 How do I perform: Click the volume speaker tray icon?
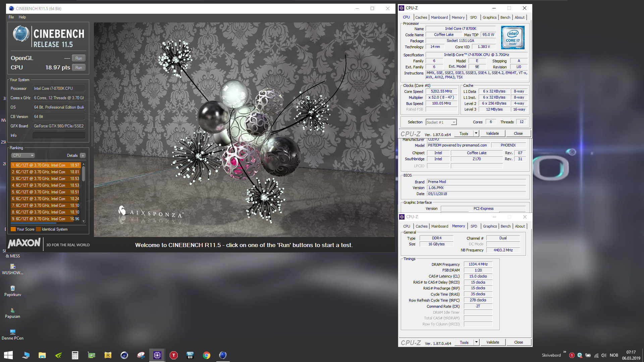[x=604, y=355]
